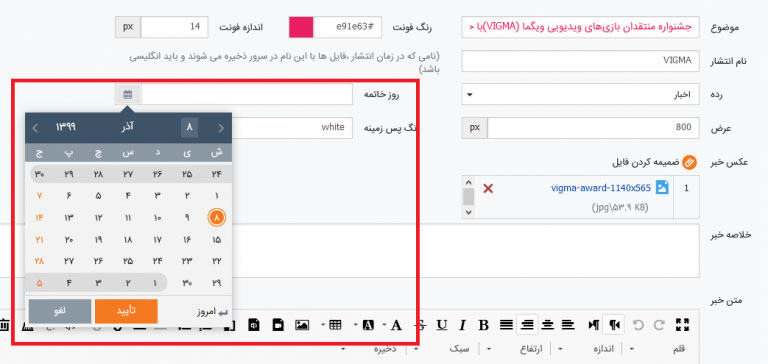Open the رده category dropdown showing اخبار
Viewport: 768px width, 364px height.
coord(580,95)
